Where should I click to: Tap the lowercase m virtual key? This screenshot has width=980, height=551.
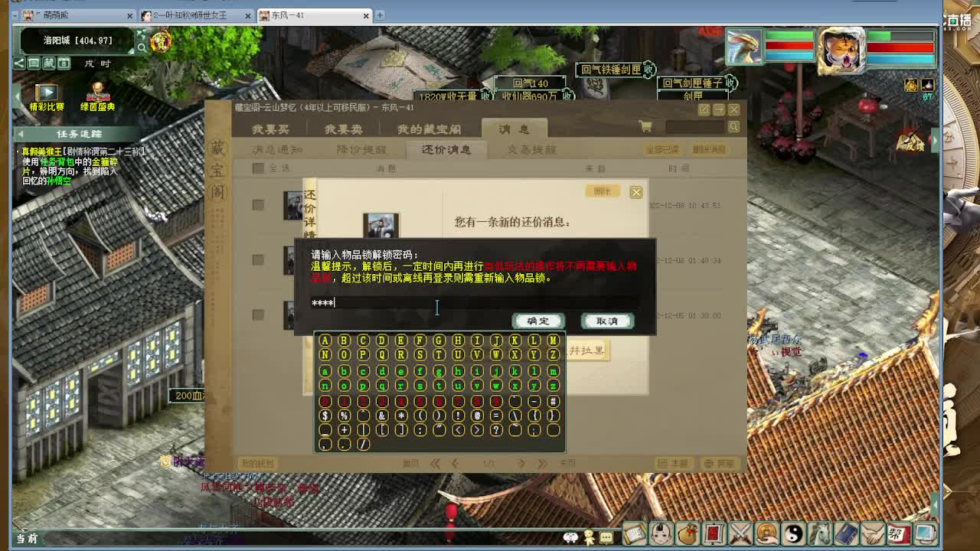553,371
